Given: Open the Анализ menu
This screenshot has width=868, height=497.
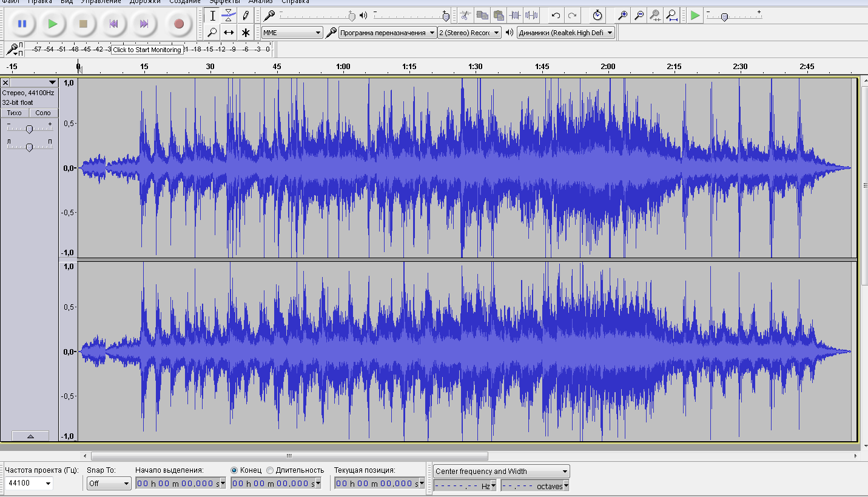Looking at the screenshot, I should pyautogui.click(x=260, y=2).
